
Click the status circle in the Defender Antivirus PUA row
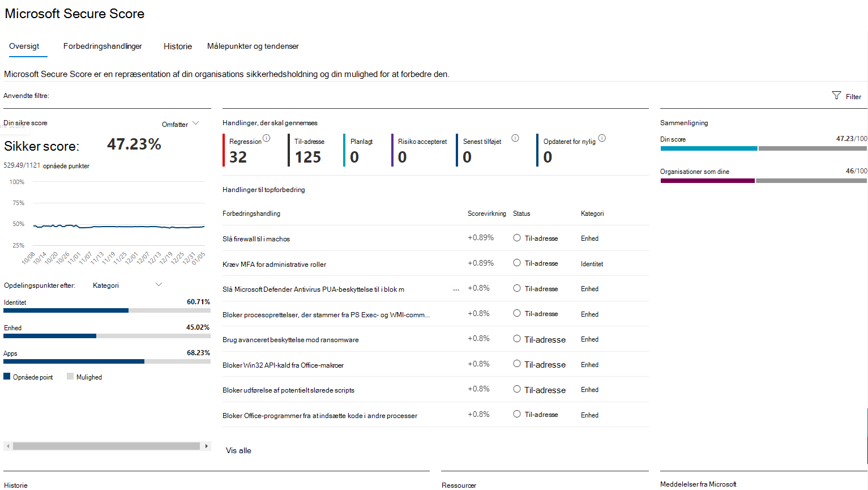tap(517, 288)
